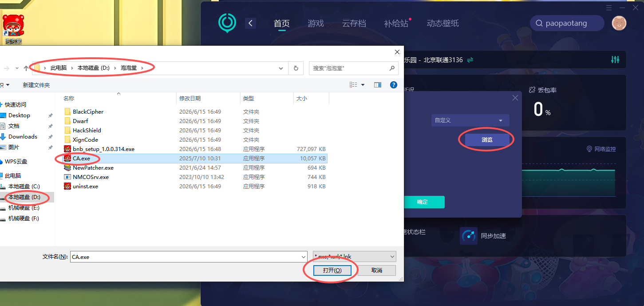The width and height of the screenshot is (644, 306).
Task: Select Downloads in the navigation pane
Action: [23, 136]
